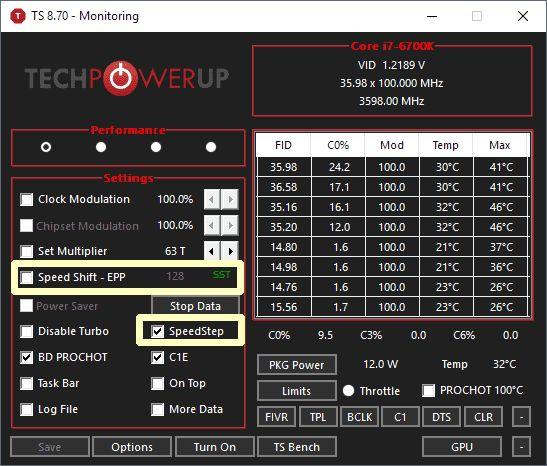Minimize the ThrottleStop window
The height and width of the screenshot is (466, 547).
[x=432, y=16]
